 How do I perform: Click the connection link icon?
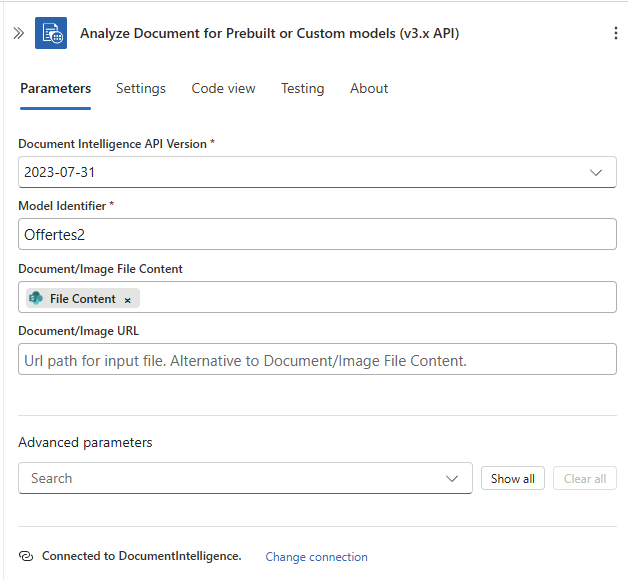click(x=27, y=557)
